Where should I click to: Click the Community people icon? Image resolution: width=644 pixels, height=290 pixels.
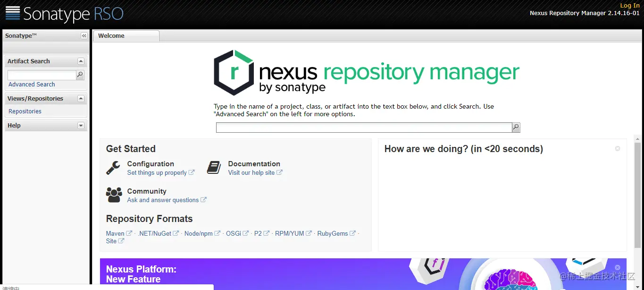[x=114, y=195]
